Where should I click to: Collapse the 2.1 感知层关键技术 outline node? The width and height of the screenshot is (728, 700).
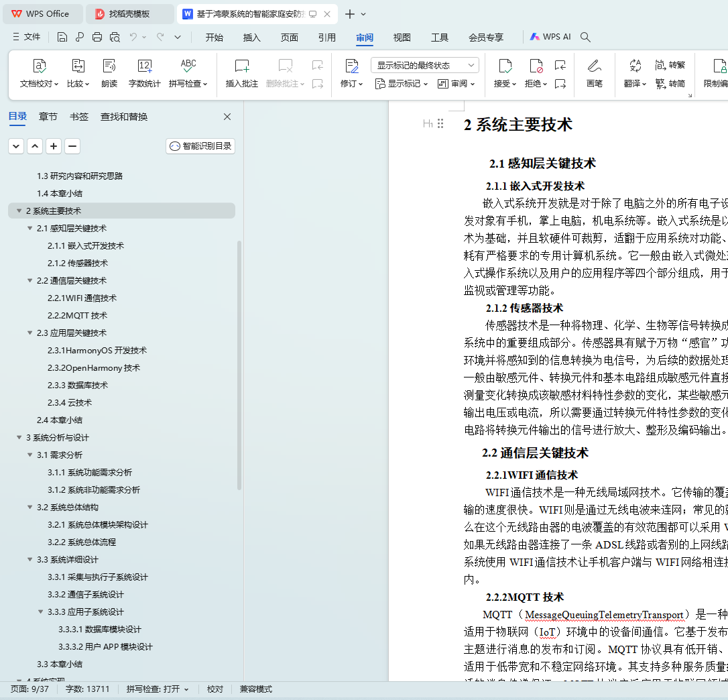click(x=30, y=229)
